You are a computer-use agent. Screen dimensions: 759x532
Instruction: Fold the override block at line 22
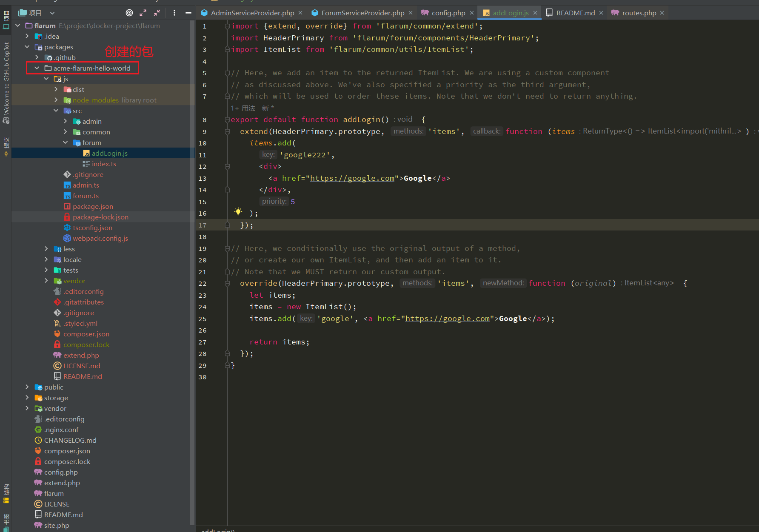tap(227, 284)
